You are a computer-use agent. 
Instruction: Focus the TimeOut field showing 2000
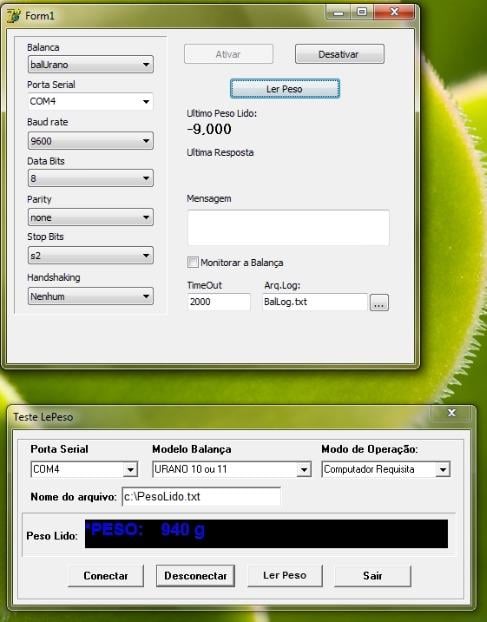[219, 302]
